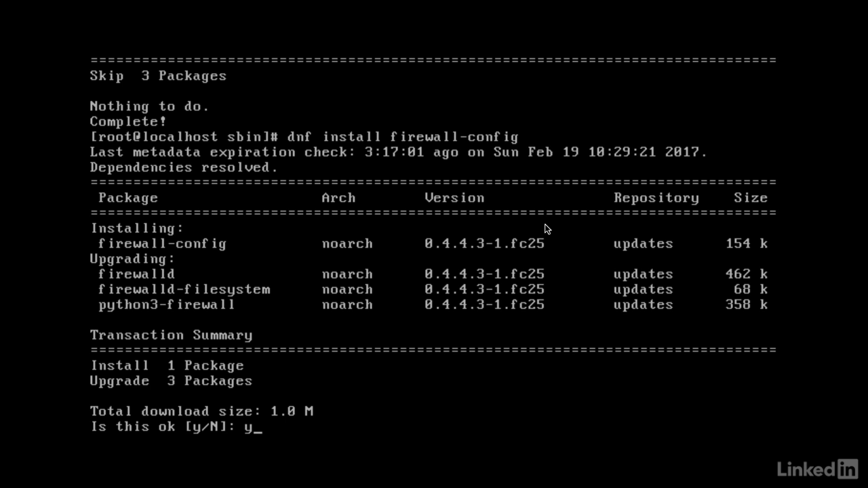The image size is (868, 488).
Task: Click the firewalld-filesystem package name
Action: tap(184, 289)
